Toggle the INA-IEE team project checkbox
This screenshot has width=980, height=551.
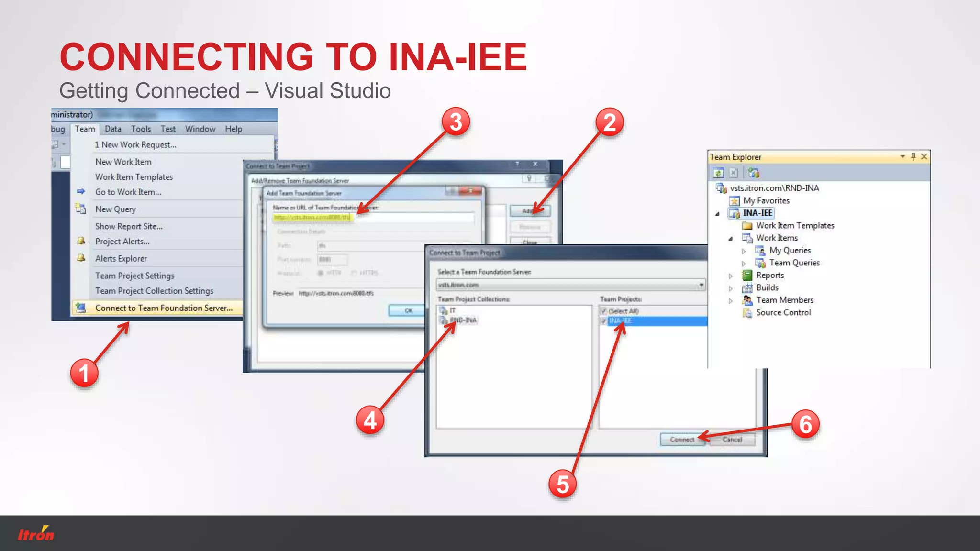[x=603, y=320]
